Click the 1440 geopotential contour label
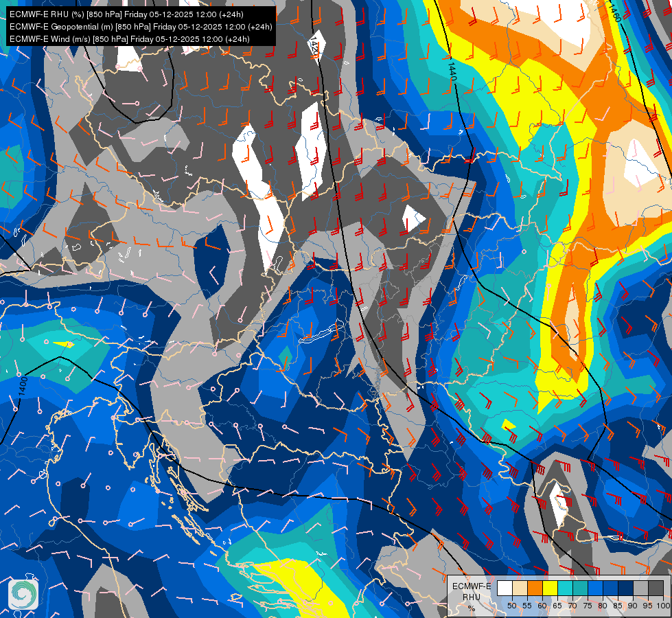The image size is (672, 618). (x=452, y=71)
